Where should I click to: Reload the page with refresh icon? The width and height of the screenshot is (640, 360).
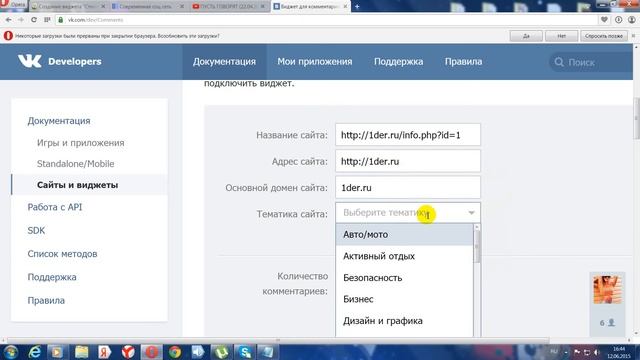click(x=34, y=20)
